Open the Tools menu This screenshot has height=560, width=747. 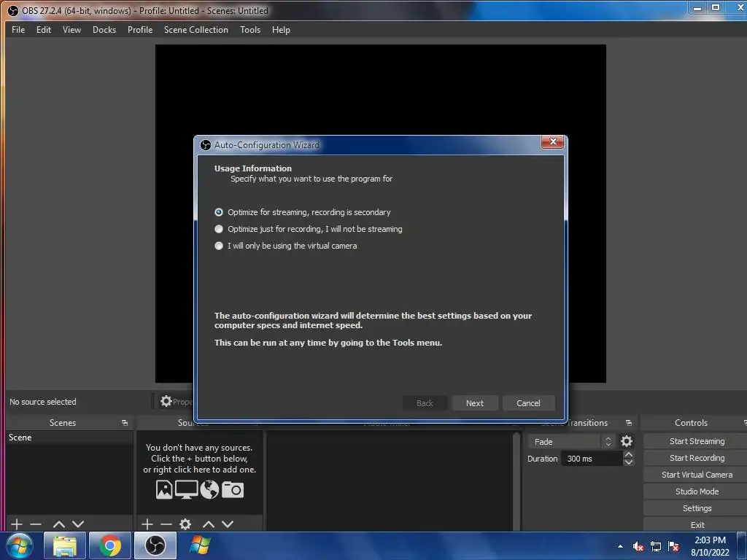tap(250, 29)
